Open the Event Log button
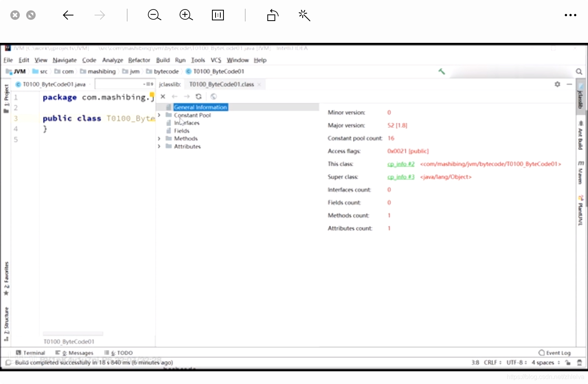588x384 pixels. click(x=554, y=353)
